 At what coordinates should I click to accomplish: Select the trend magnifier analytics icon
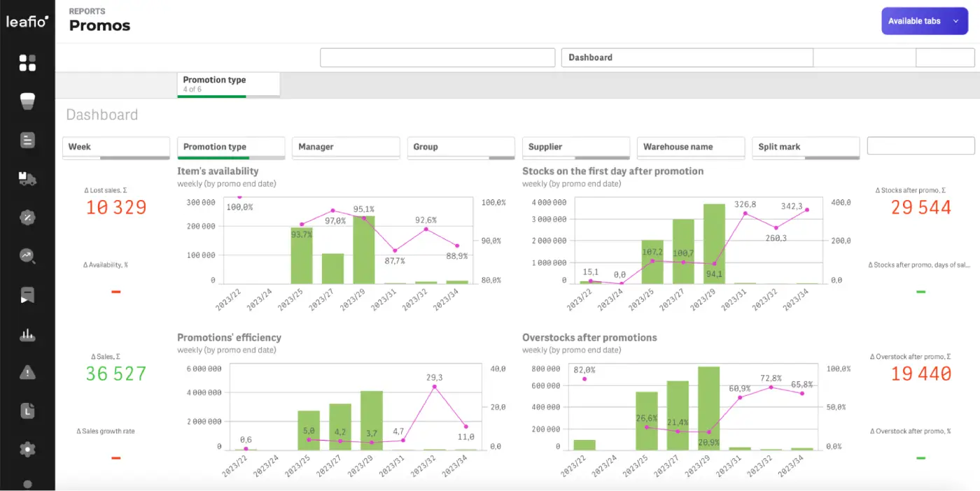point(27,256)
